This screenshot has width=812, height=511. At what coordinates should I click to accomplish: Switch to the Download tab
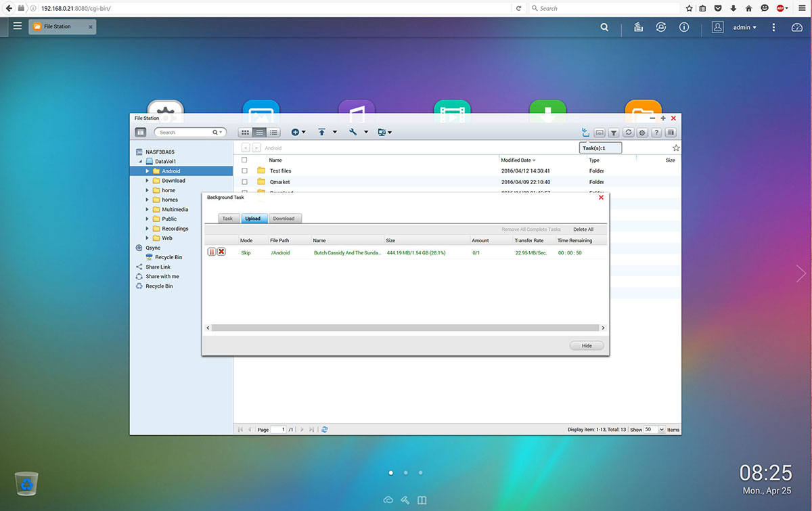click(284, 219)
